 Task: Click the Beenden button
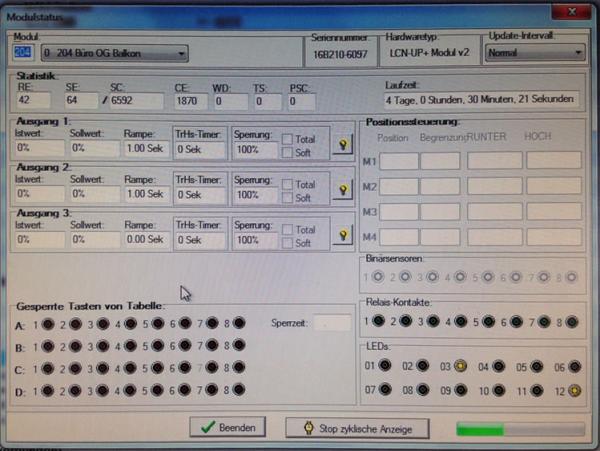pos(228,428)
